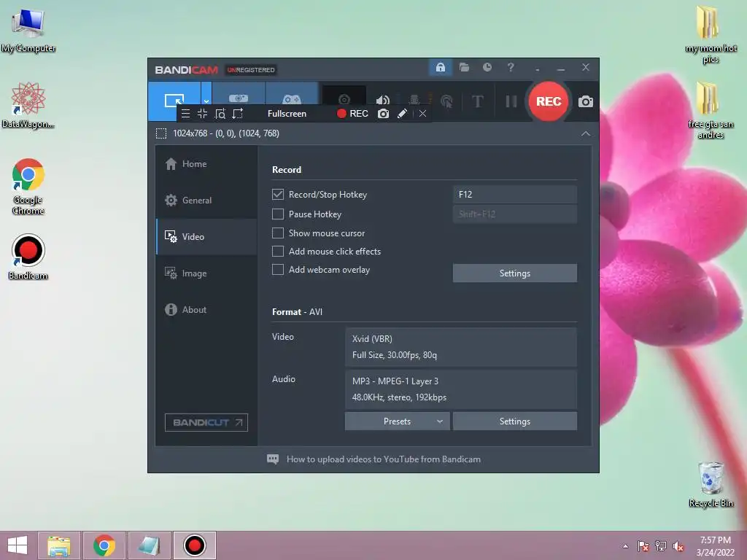747x560 pixels.
Task: Toggle the webcam overlay icon in toolbar
Action: 344,99
